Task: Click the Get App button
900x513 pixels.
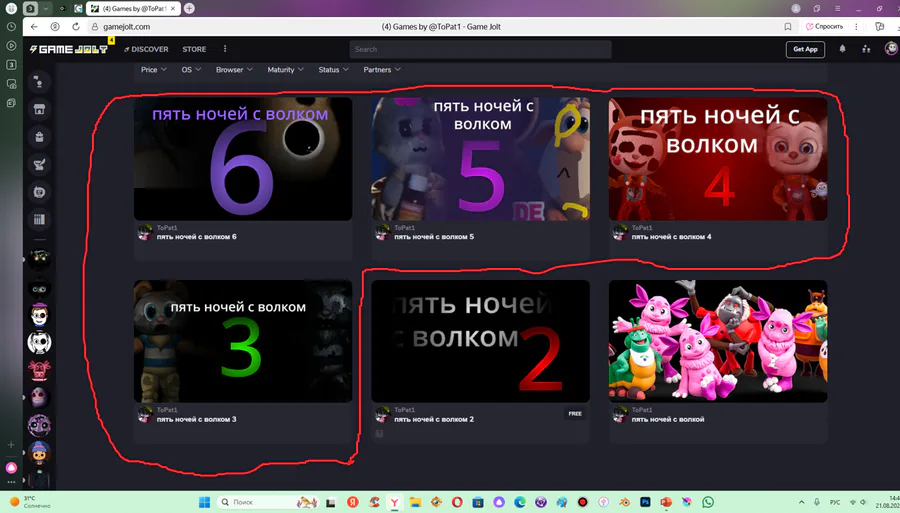Action: point(805,49)
